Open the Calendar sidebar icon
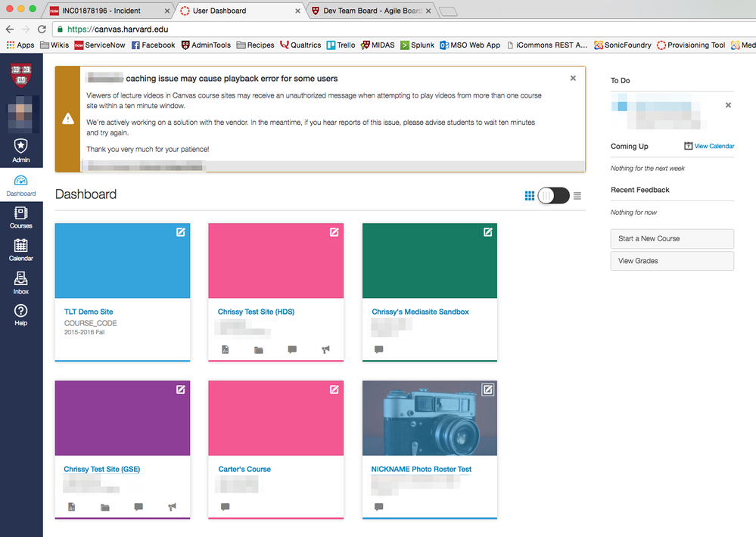Image resolution: width=756 pixels, height=537 pixels. [x=21, y=249]
